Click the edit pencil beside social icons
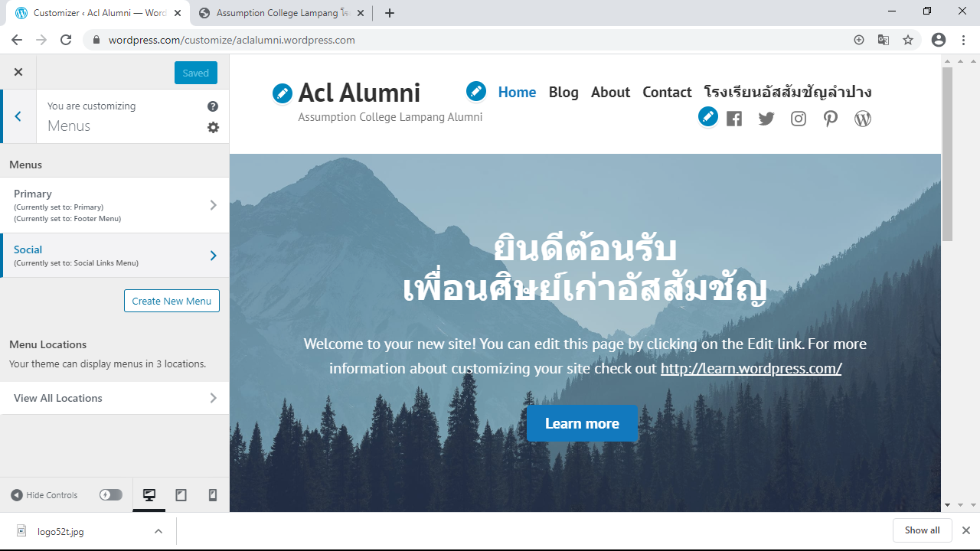 click(708, 117)
